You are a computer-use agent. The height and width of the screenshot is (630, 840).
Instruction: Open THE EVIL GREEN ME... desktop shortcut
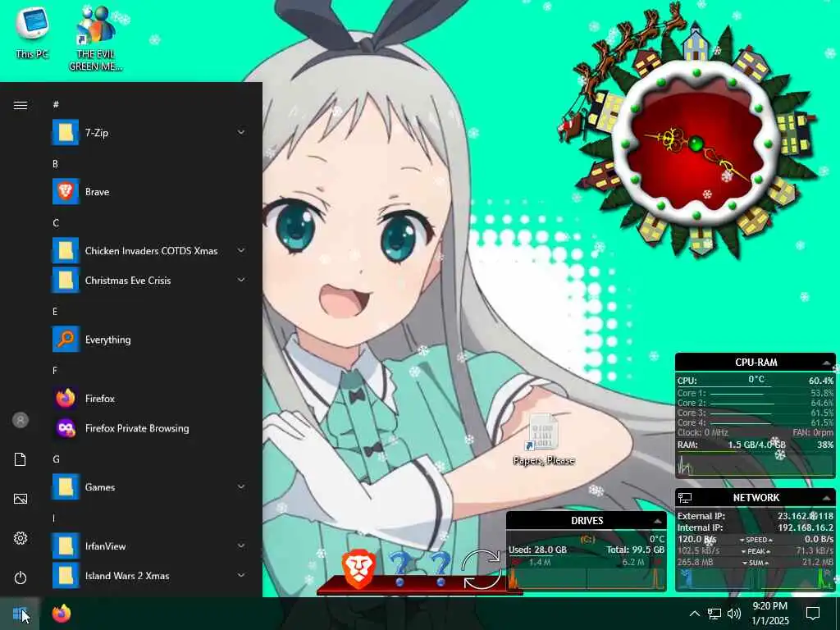pos(95,38)
